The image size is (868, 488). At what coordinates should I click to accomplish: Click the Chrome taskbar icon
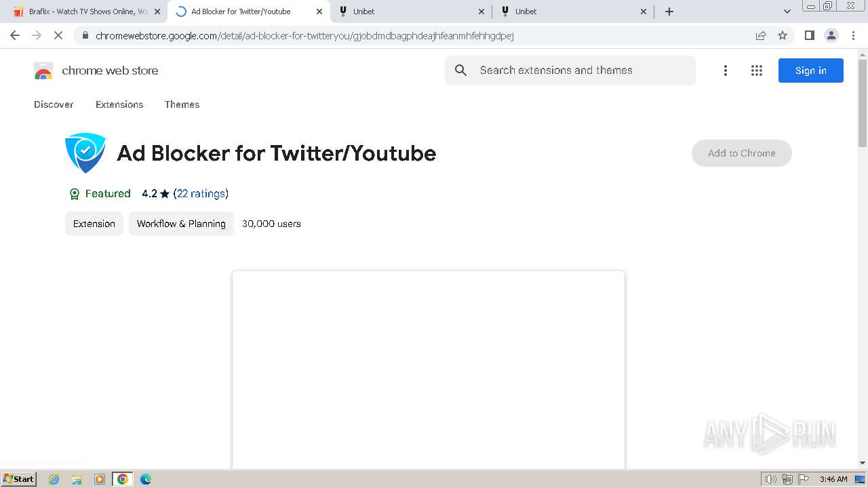pos(123,479)
